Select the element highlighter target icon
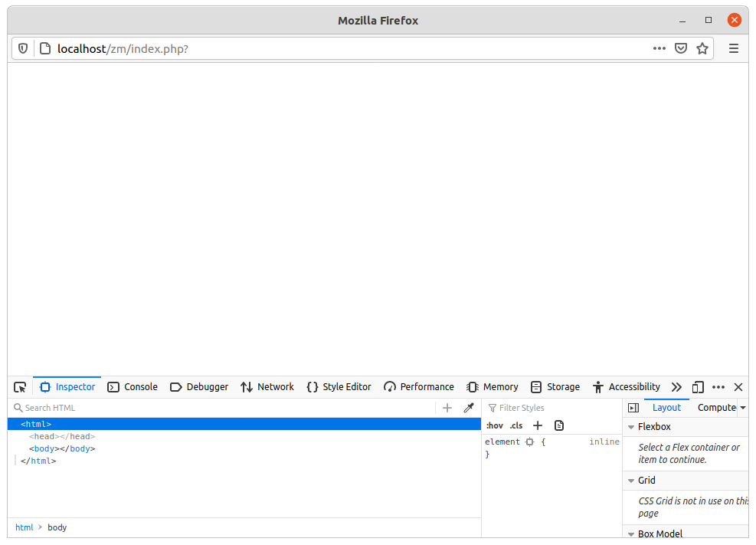Screen dimensions: 756x545 click(x=530, y=442)
